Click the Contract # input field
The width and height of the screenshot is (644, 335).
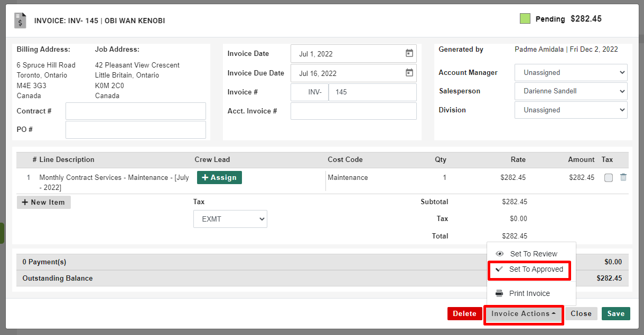(x=136, y=111)
